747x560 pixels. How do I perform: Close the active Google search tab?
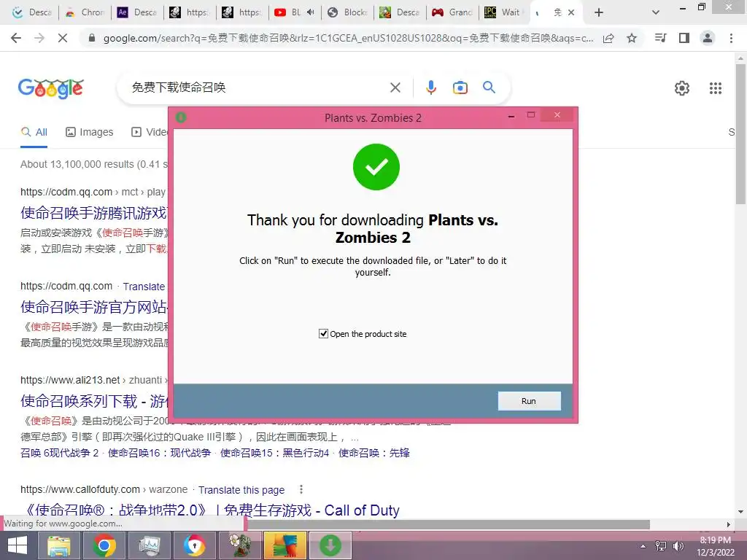(571, 12)
